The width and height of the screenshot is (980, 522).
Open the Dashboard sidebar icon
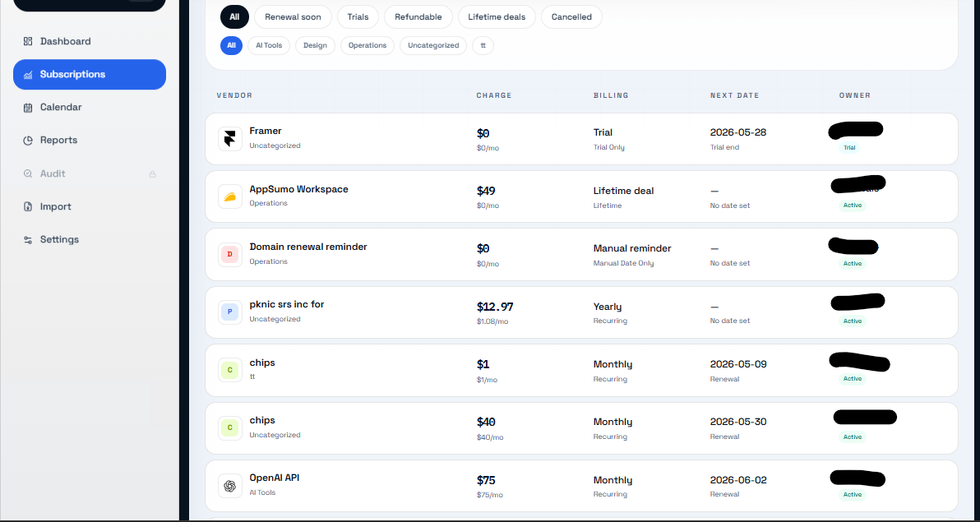coord(27,41)
